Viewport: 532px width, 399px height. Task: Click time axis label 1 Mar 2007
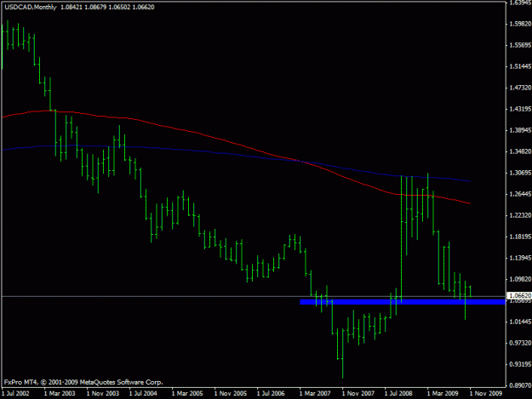[x=315, y=394]
